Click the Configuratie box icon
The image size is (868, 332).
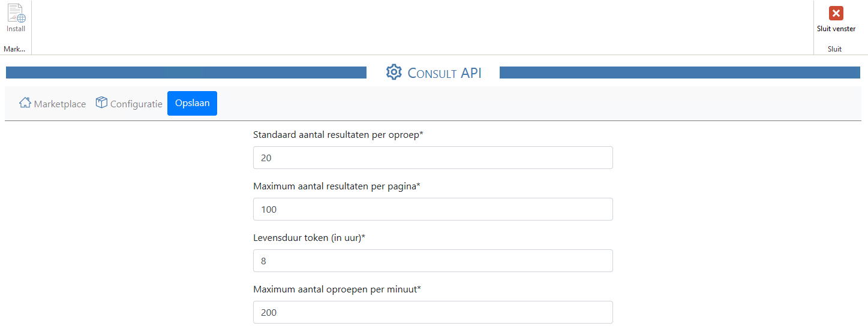tap(101, 103)
